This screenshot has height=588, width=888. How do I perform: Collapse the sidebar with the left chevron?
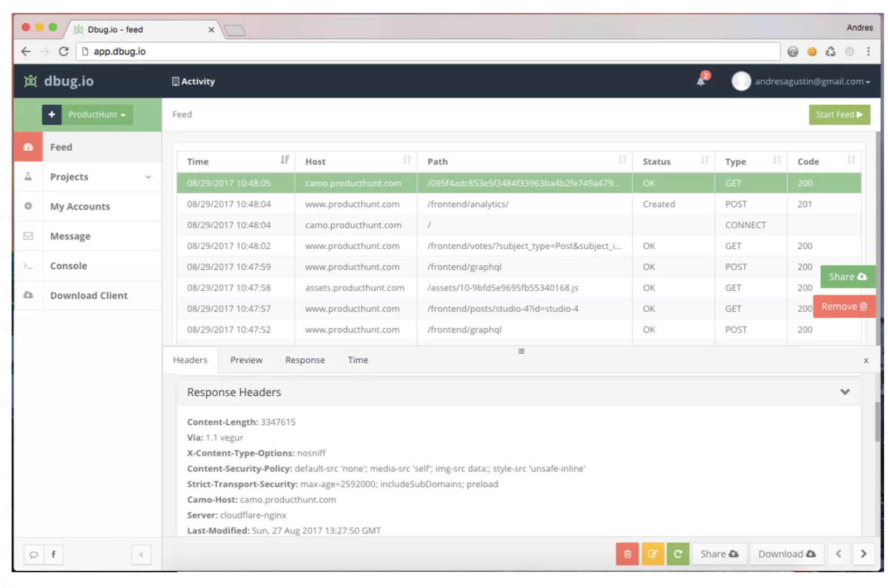point(141,555)
